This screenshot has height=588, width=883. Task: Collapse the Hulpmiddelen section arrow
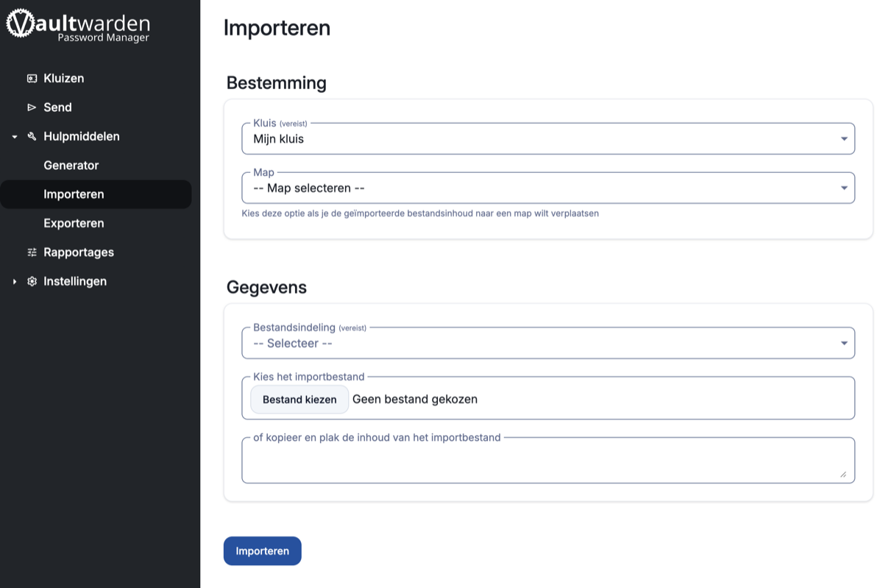click(x=14, y=137)
